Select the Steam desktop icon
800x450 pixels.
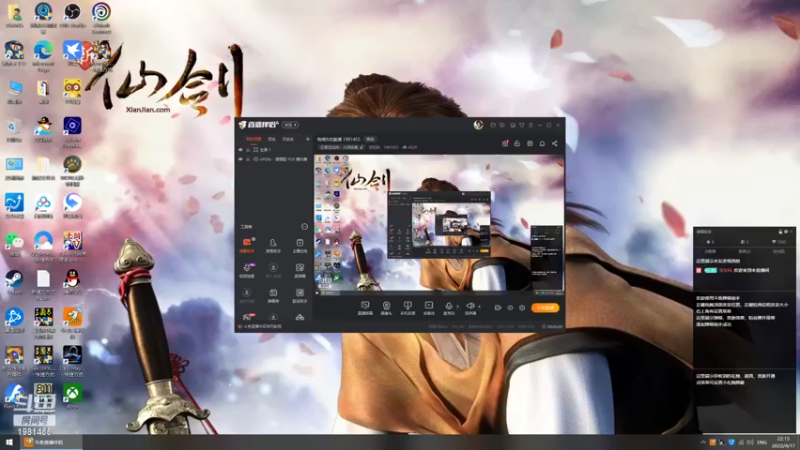pos(14,282)
